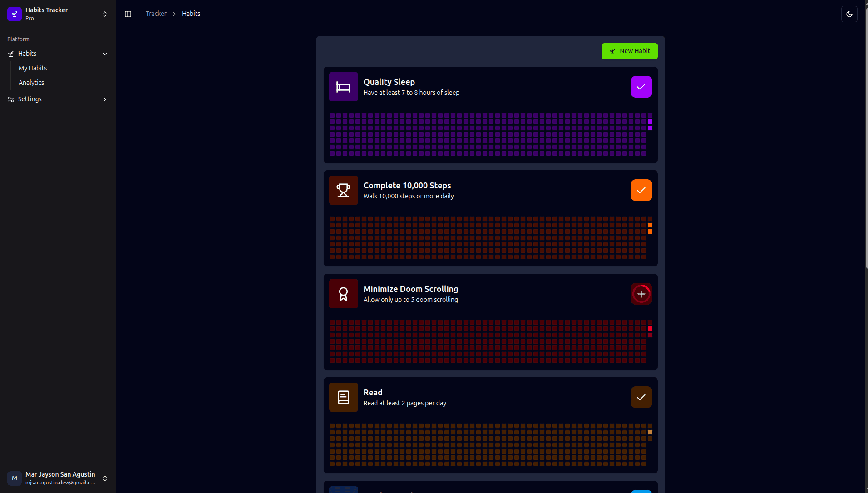This screenshot has width=868, height=493.
Task: Click the Tracker breadcrumb link
Action: point(156,14)
